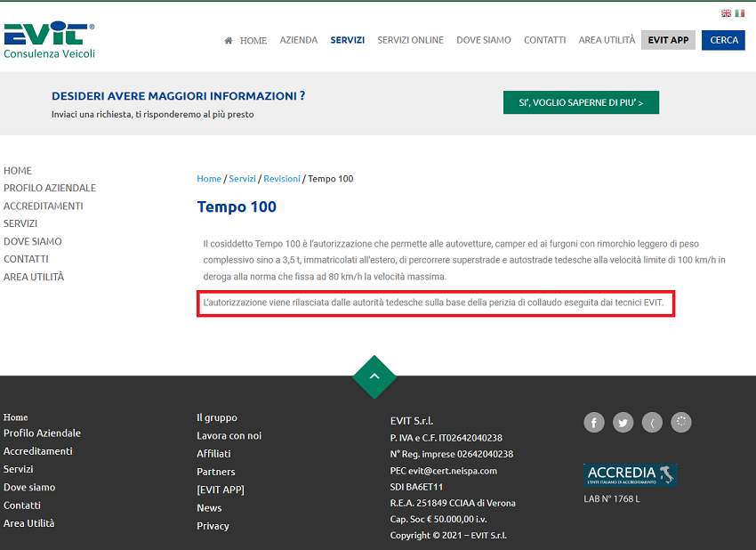
Task: Open the Twitter social icon in footer
Action: (x=623, y=423)
